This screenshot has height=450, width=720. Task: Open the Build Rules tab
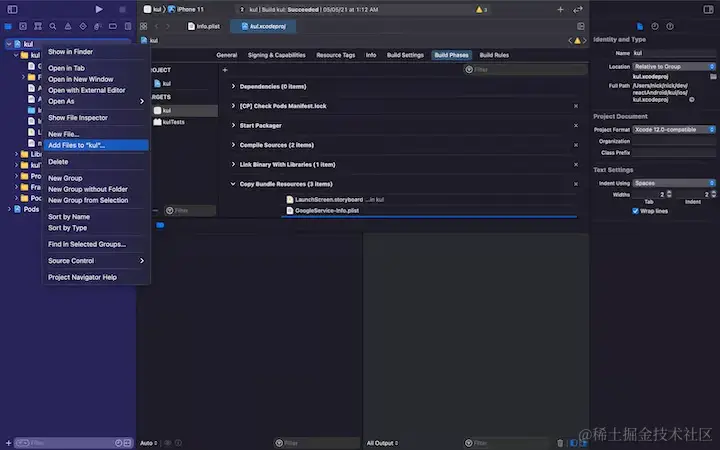(x=494, y=55)
